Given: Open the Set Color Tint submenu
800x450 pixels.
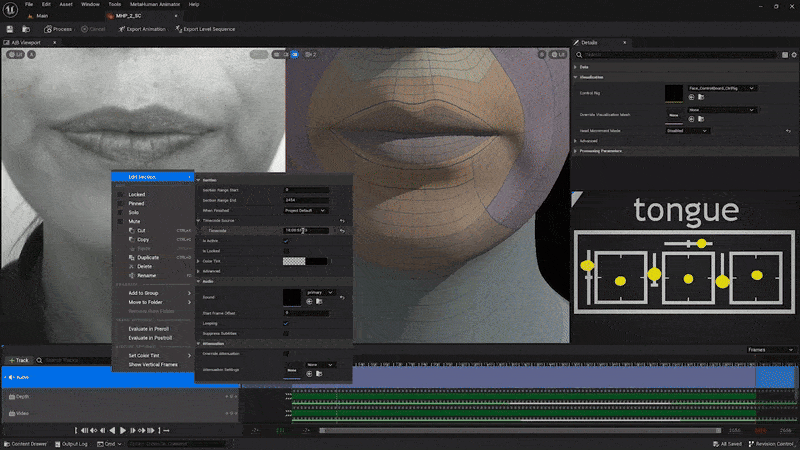Looking at the screenshot, I should pyautogui.click(x=153, y=356).
